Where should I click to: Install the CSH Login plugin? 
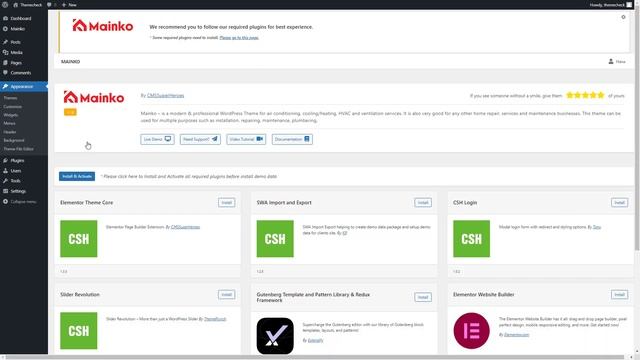click(x=619, y=202)
